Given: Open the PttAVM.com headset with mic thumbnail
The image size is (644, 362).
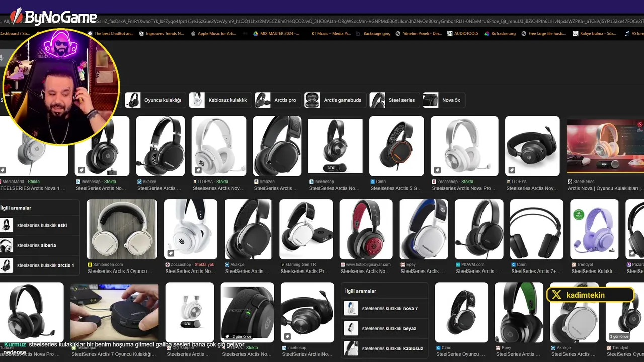Looking at the screenshot, I should [479, 229].
